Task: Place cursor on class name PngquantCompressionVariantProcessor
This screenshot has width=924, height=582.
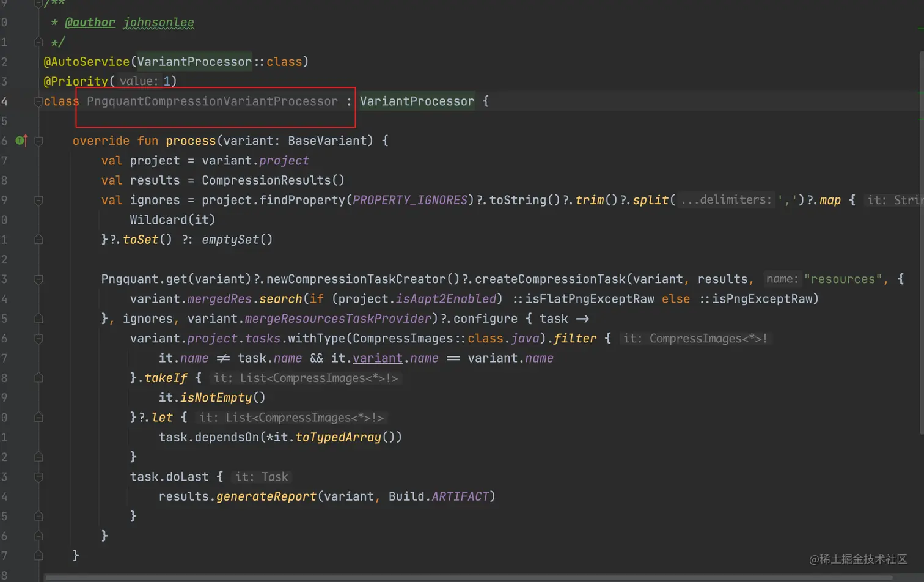Action: click(x=212, y=101)
